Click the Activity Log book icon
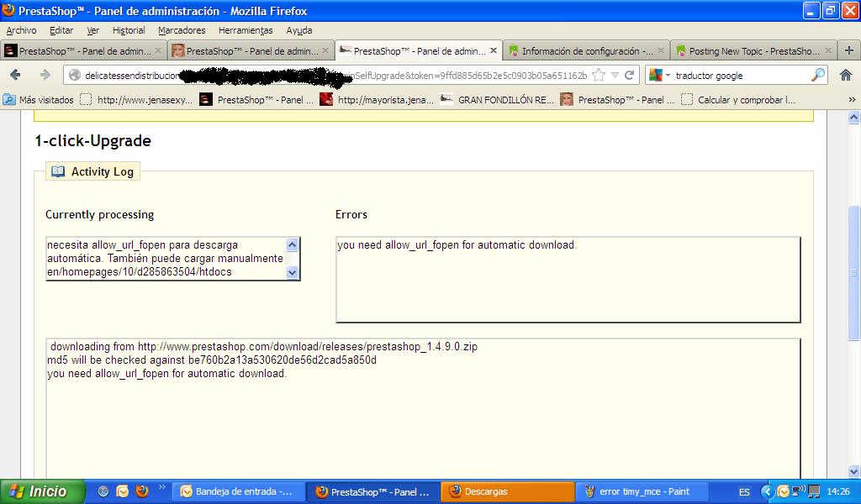Image resolution: width=861 pixels, height=504 pixels. 58,171
